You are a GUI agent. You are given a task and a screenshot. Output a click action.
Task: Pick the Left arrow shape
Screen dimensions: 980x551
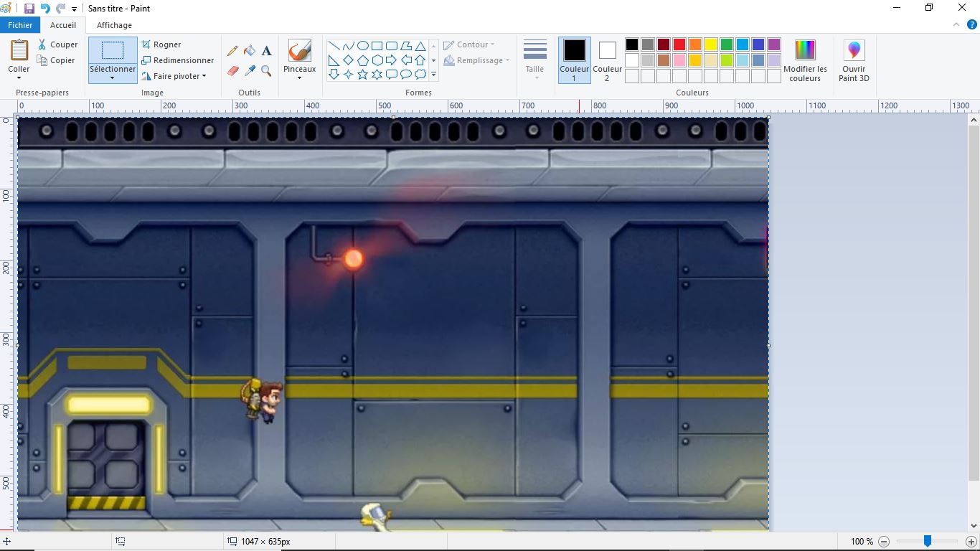click(x=406, y=60)
